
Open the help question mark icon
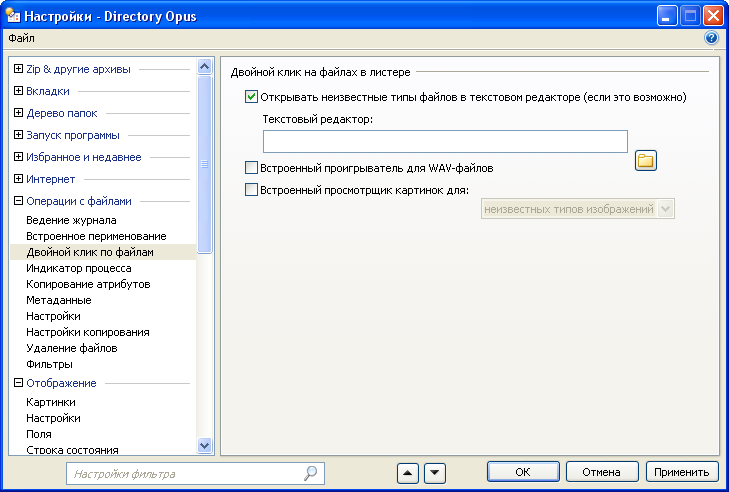point(711,38)
